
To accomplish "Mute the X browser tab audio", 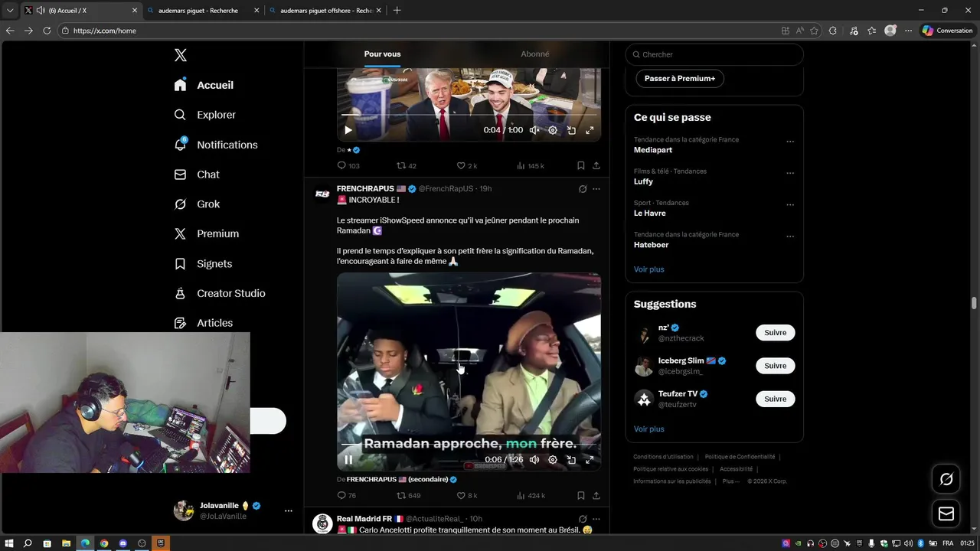I will [x=40, y=11].
